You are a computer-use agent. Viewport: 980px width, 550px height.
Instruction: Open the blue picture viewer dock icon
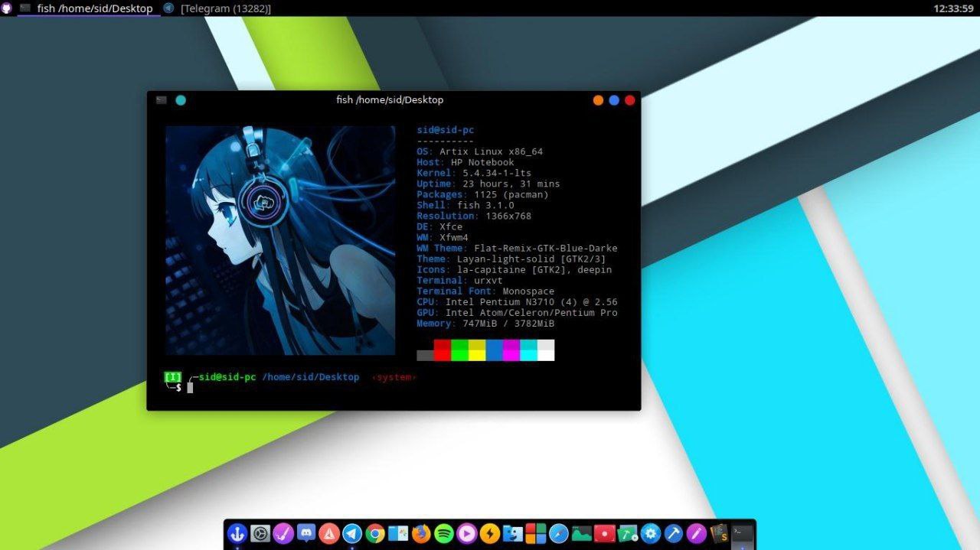[398, 533]
